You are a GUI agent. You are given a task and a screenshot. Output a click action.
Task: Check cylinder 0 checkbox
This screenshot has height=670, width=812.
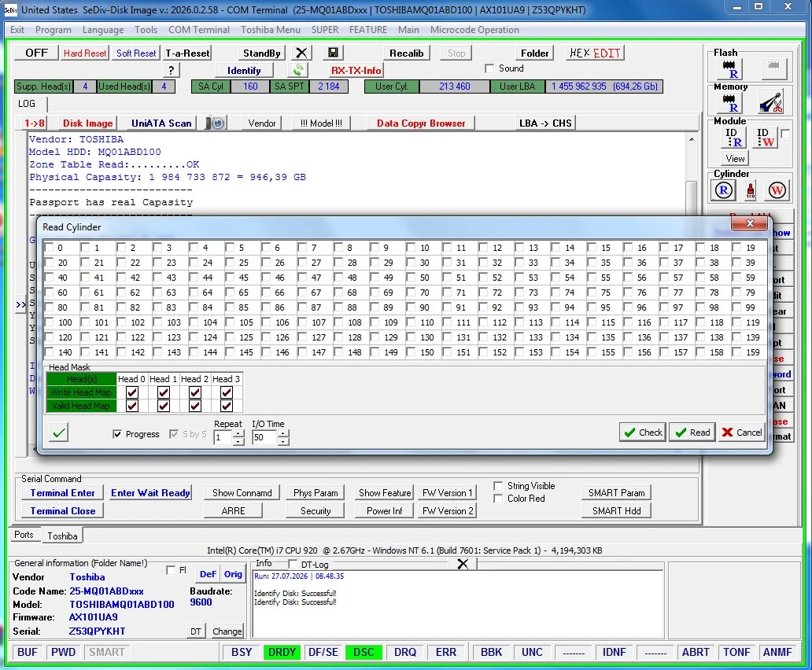pos(50,248)
